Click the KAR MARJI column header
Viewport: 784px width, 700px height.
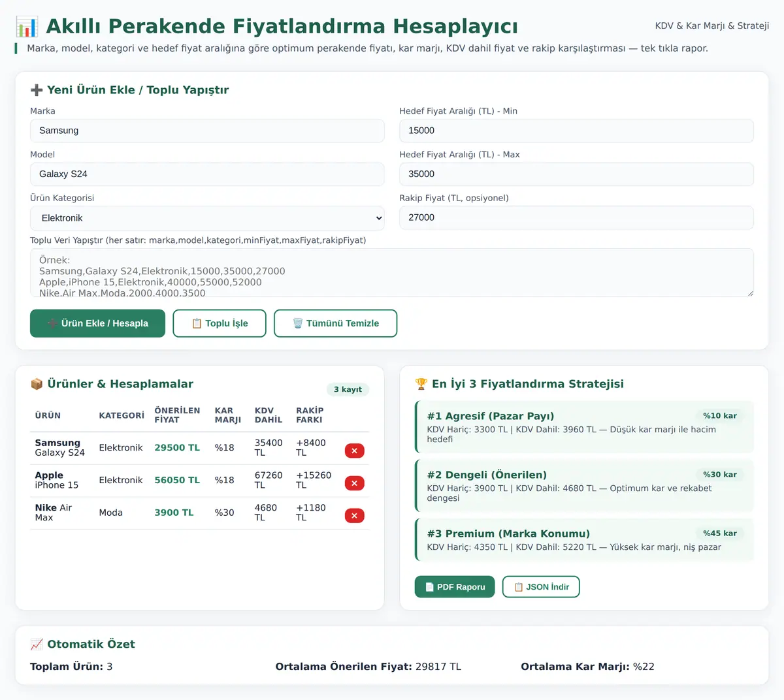click(x=228, y=415)
